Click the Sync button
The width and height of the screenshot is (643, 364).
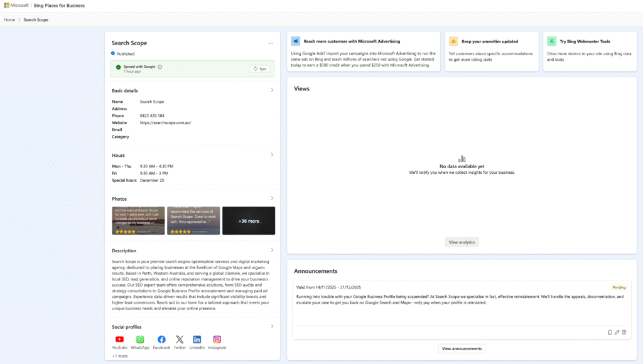261,68
